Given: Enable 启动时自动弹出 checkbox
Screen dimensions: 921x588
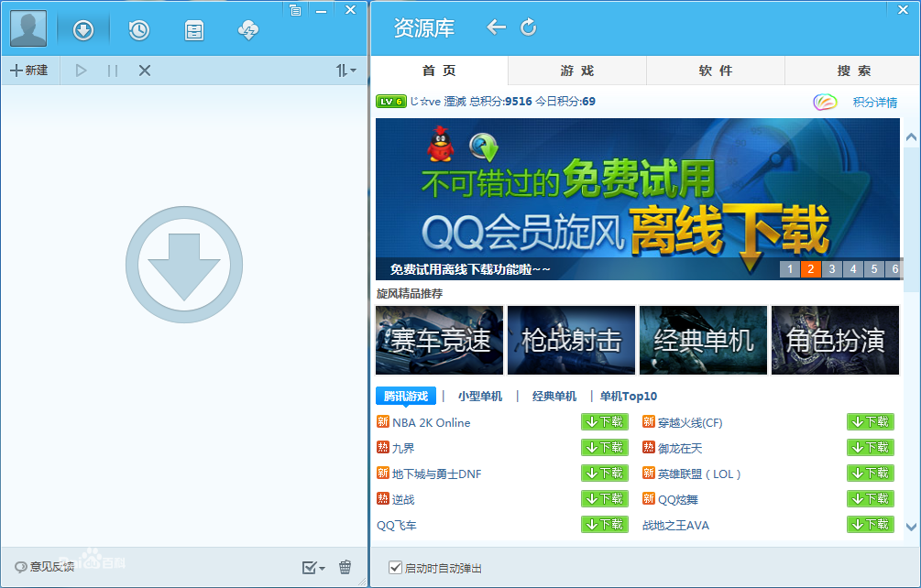Looking at the screenshot, I should 395,565.
